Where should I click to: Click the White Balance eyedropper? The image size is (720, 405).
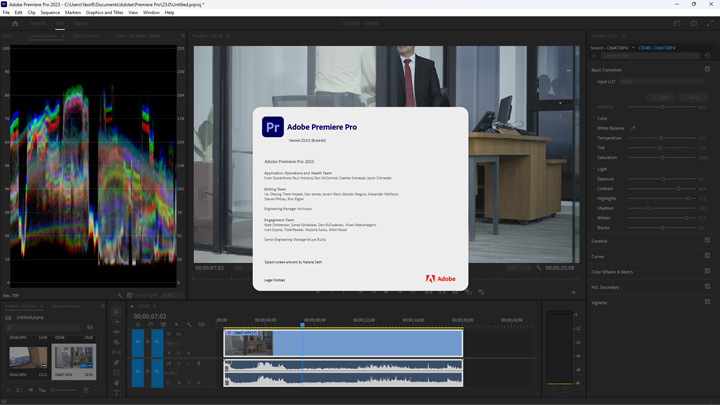click(x=633, y=128)
